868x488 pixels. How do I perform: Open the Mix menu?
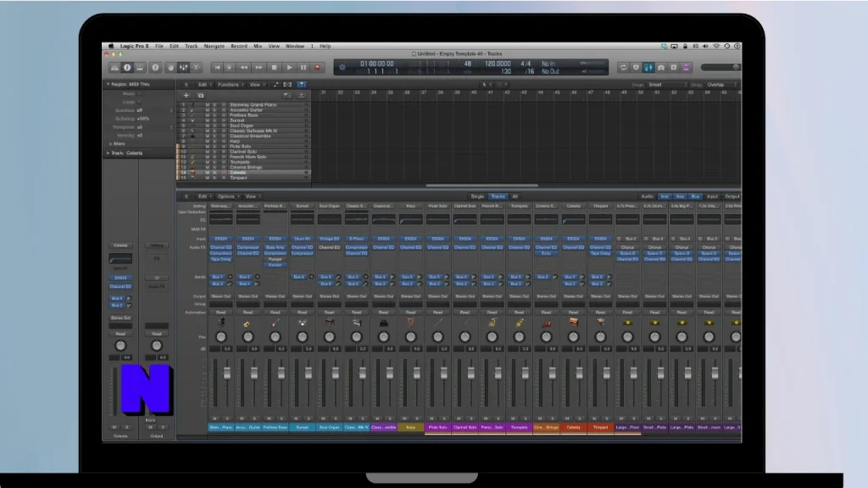(x=258, y=47)
